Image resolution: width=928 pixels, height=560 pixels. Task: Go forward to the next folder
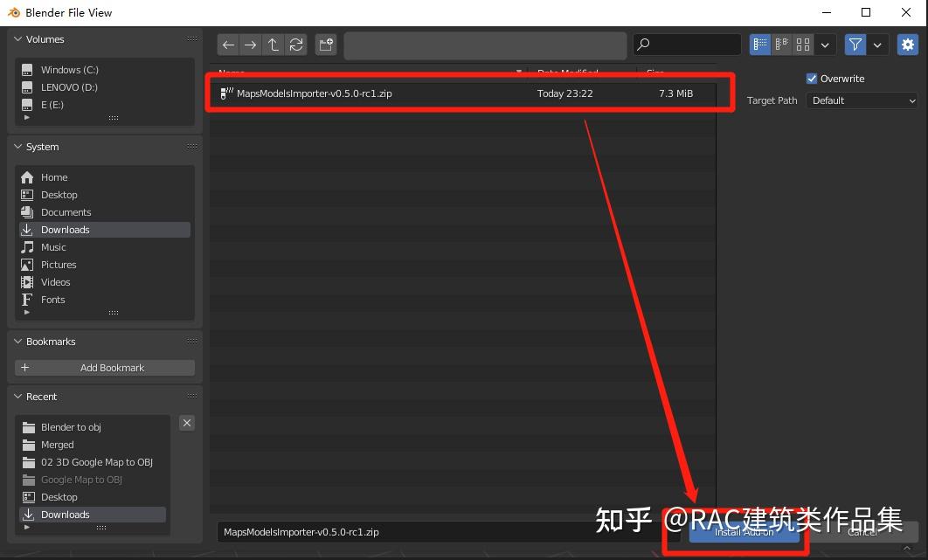(250, 45)
